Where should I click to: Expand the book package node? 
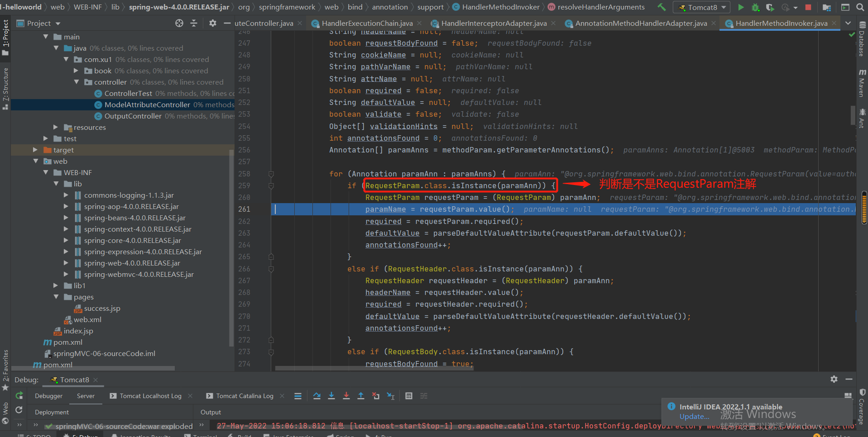point(76,71)
